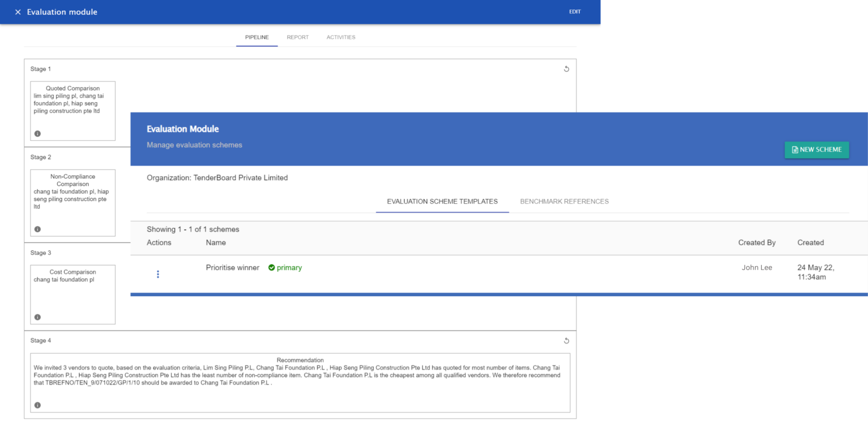Switch to the REPORT tab
The height and width of the screenshot is (434, 868).
(x=298, y=37)
